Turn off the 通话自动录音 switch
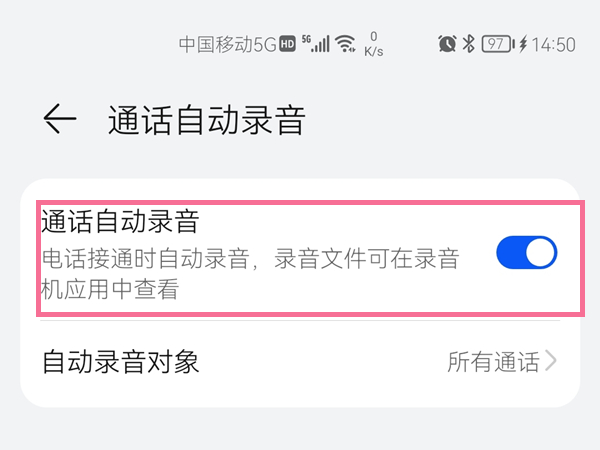Viewport: 600px width, 450px height. [x=526, y=254]
